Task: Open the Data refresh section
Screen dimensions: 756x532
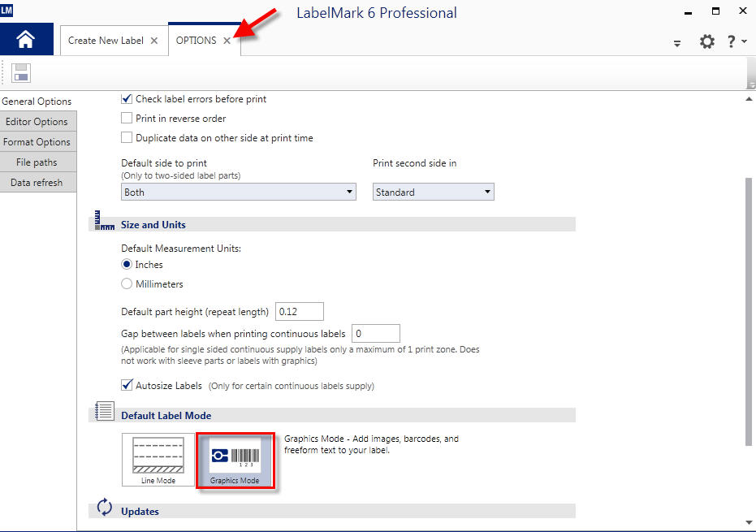Action: pyautogui.click(x=37, y=183)
